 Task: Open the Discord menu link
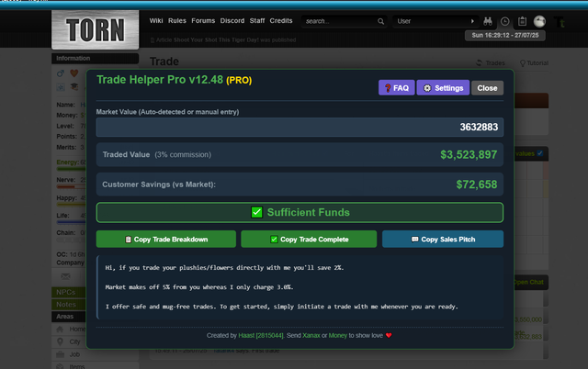pos(232,20)
